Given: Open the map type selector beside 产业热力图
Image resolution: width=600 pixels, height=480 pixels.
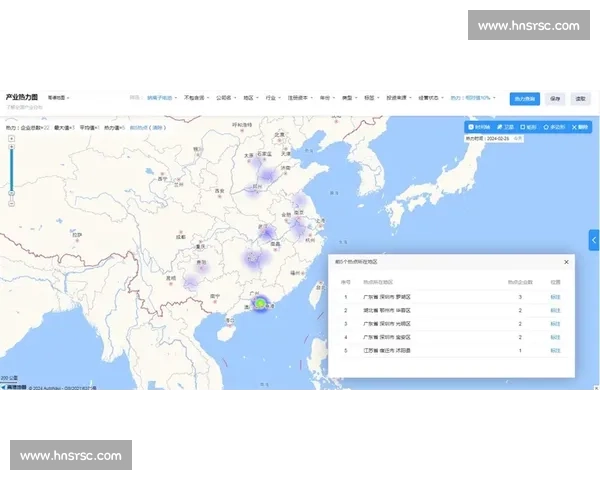Looking at the screenshot, I should (58, 98).
